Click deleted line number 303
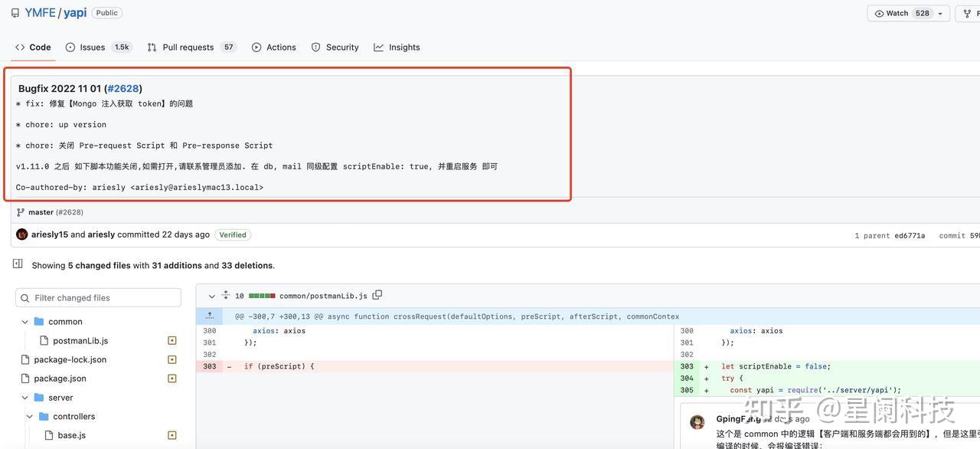The height and width of the screenshot is (449, 980). click(x=209, y=366)
